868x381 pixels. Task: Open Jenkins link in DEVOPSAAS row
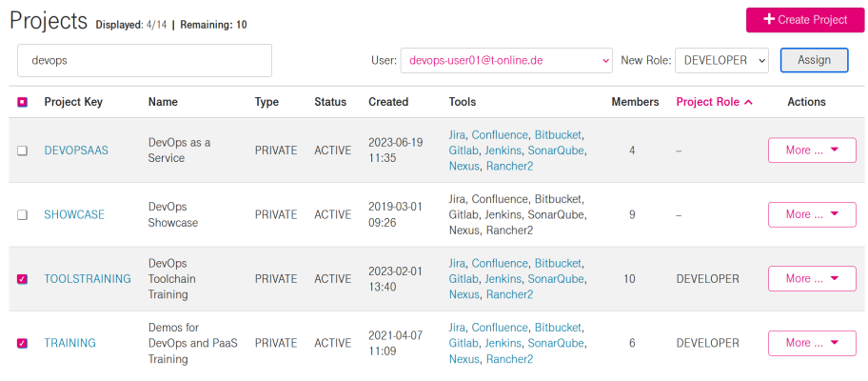(503, 150)
